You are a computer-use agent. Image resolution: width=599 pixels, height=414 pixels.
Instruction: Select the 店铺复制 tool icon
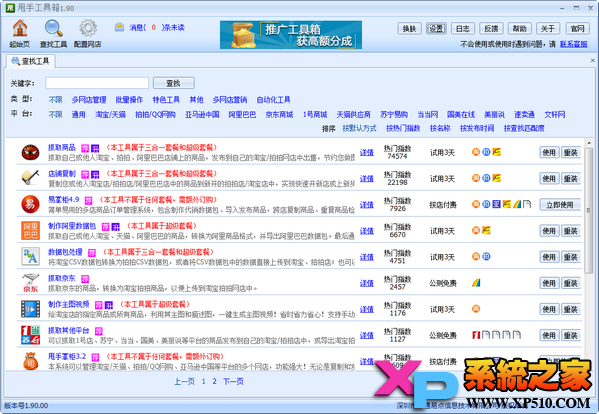[30, 178]
